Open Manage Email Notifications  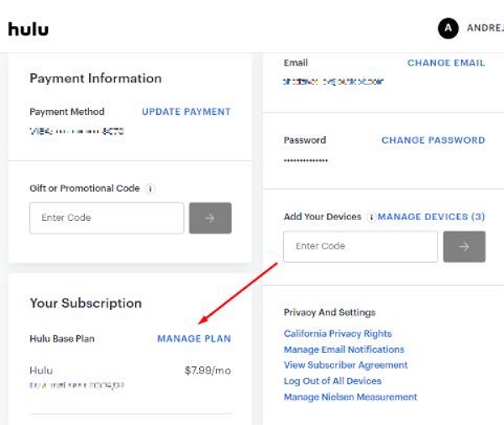click(x=344, y=349)
